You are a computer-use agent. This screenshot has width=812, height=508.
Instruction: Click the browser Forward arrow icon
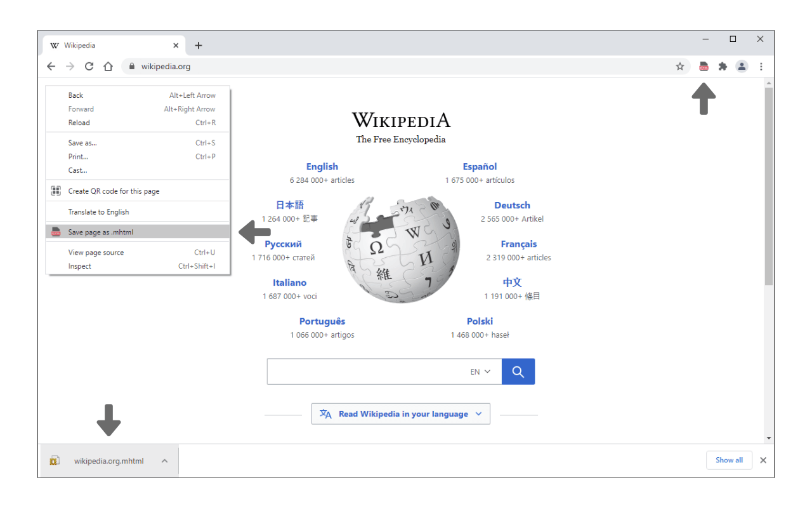[x=70, y=66]
